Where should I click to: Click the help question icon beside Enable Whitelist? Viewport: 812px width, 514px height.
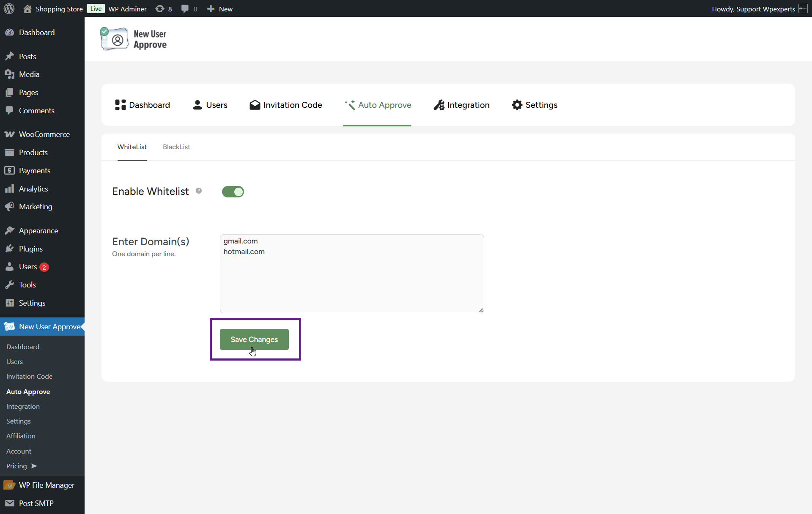(x=199, y=191)
